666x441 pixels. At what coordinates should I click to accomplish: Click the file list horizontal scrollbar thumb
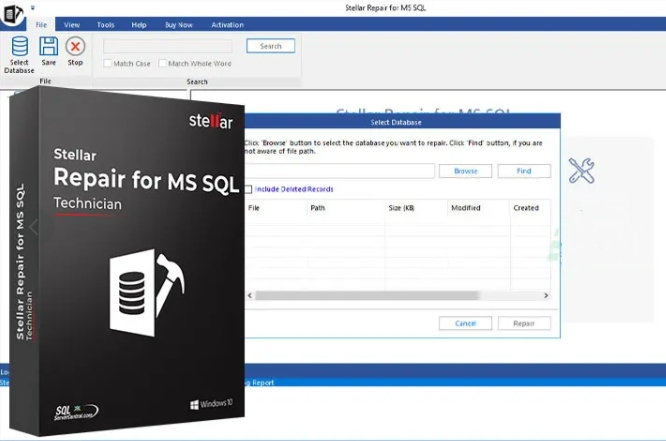(x=367, y=295)
